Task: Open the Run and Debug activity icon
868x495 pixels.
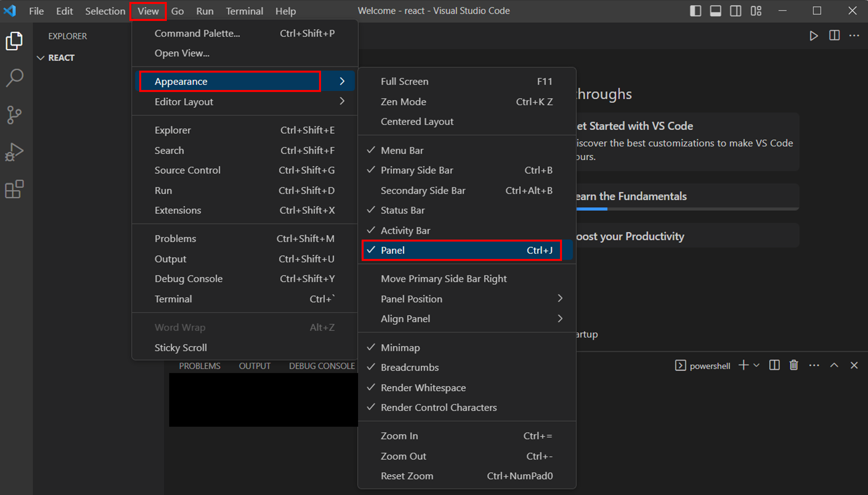Action: [x=15, y=152]
